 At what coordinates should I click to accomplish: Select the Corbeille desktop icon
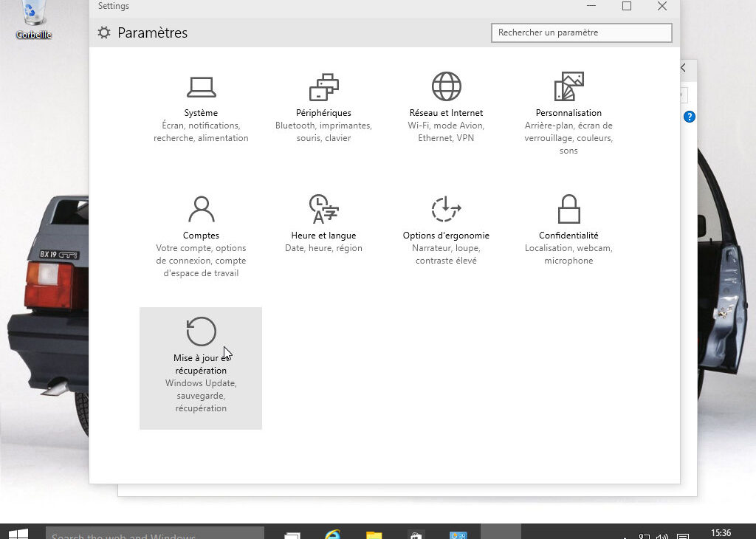point(33,19)
